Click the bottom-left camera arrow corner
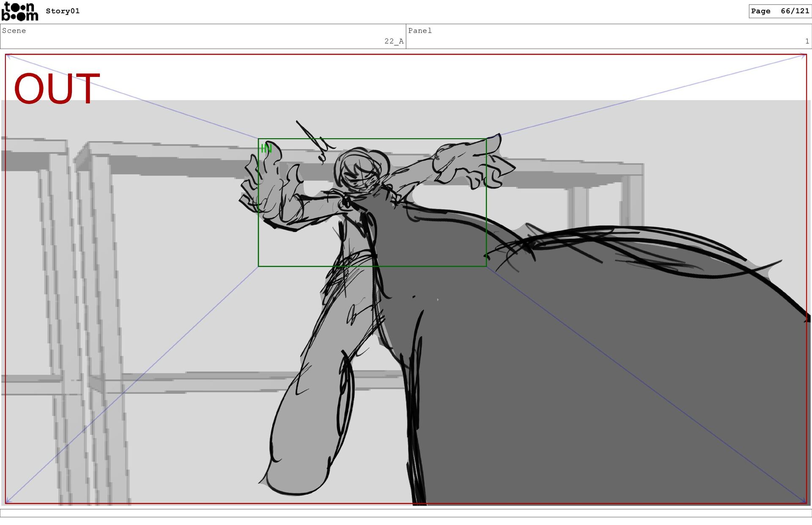The height and width of the screenshot is (525, 812). (x=8, y=501)
